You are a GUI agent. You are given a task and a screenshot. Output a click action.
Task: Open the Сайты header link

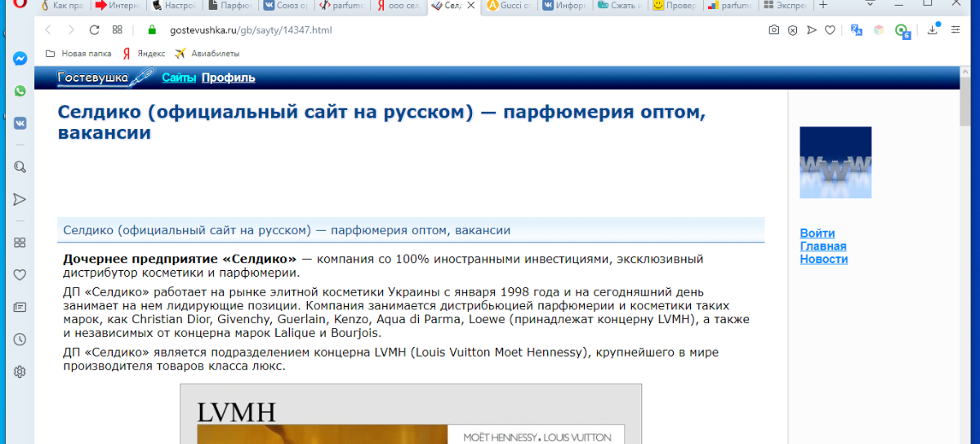[x=179, y=78]
